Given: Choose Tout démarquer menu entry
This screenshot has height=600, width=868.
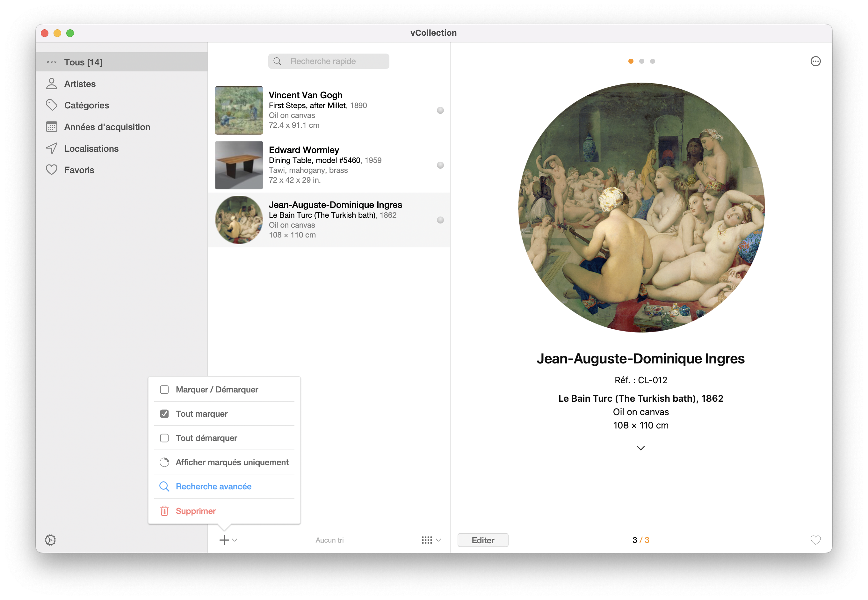Looking at the screenshot, I should [224, 438].
